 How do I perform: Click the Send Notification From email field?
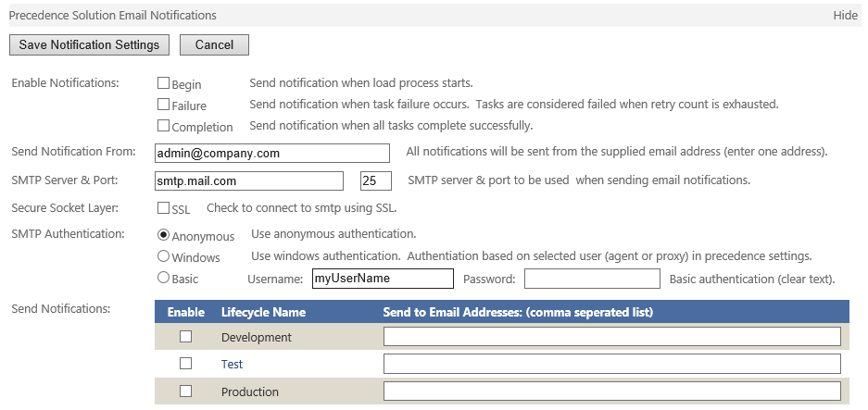272,154
